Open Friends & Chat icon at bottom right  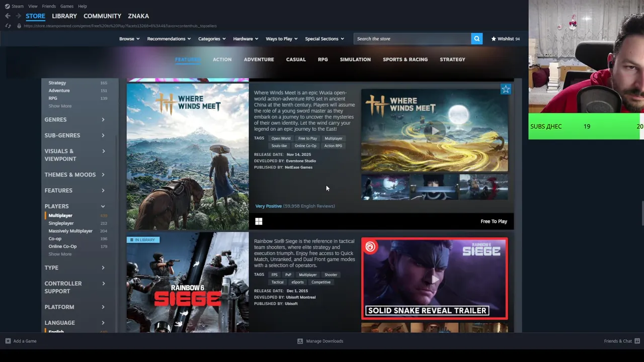point(636,341)
